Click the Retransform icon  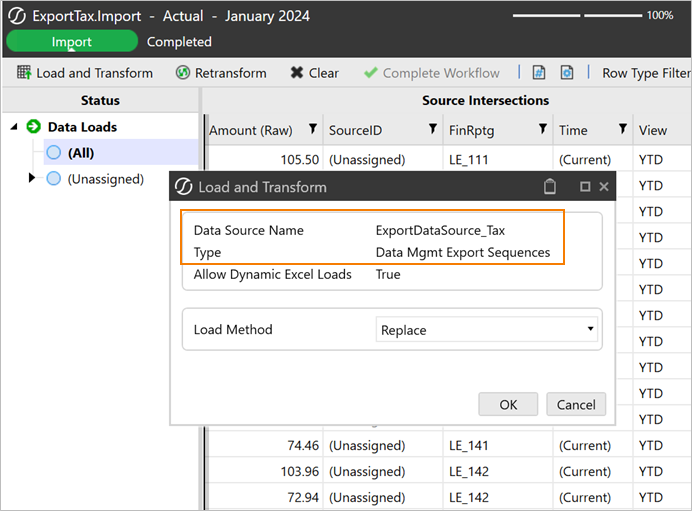pos(183,73)
